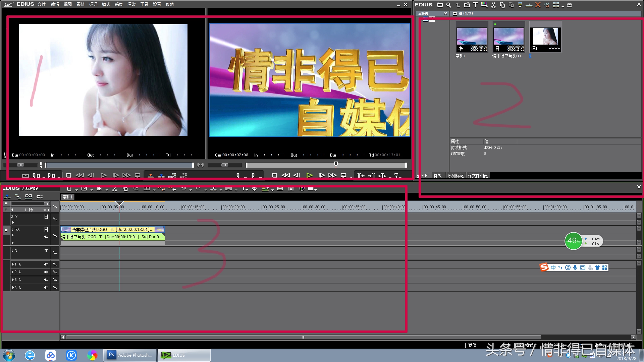Select the 序列1 thumbnail in the bin
Viewport: 644px width, 362px height.
pos(472,37)
